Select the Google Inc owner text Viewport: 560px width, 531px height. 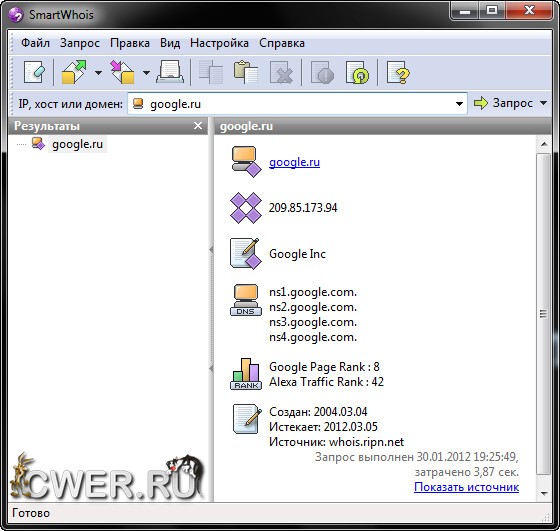297,254
